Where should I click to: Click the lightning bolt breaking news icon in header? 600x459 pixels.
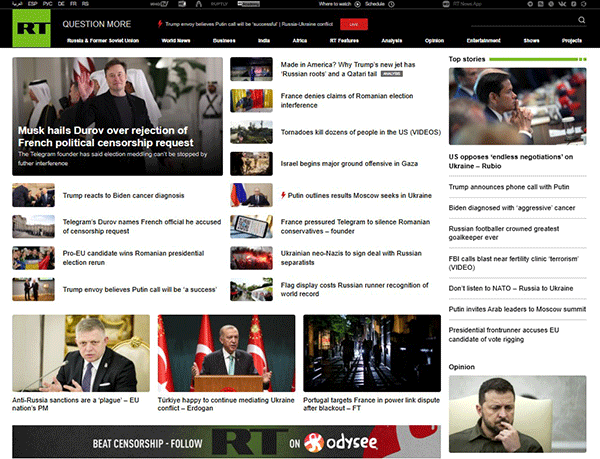coord(160,24)
